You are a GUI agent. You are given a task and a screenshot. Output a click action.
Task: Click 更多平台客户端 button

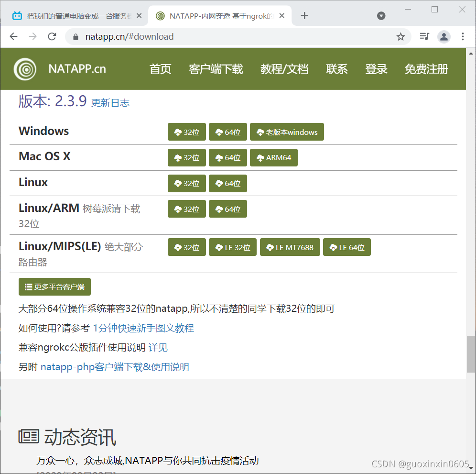tap(54, 287)
